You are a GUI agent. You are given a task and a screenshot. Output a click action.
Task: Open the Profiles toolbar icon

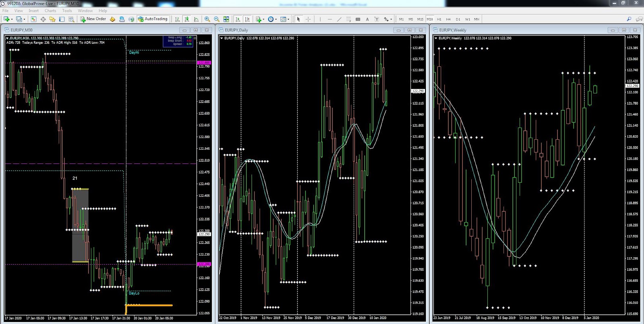point(19,19)
